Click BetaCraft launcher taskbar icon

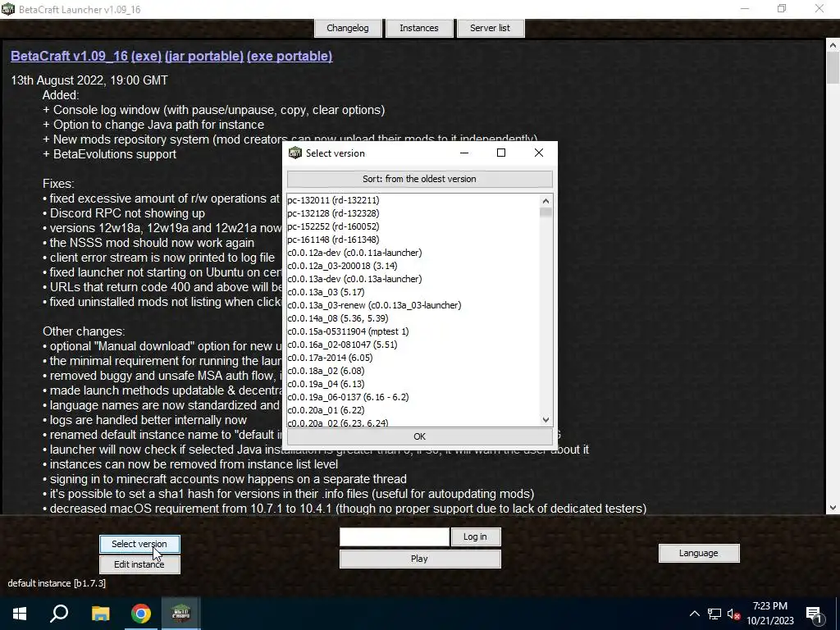[x=181, y=614]
